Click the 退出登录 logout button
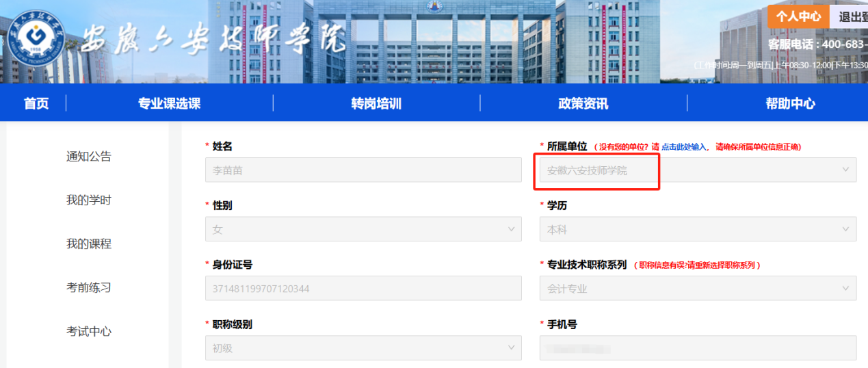Screen dimensions: 868x368 [850, 16]
